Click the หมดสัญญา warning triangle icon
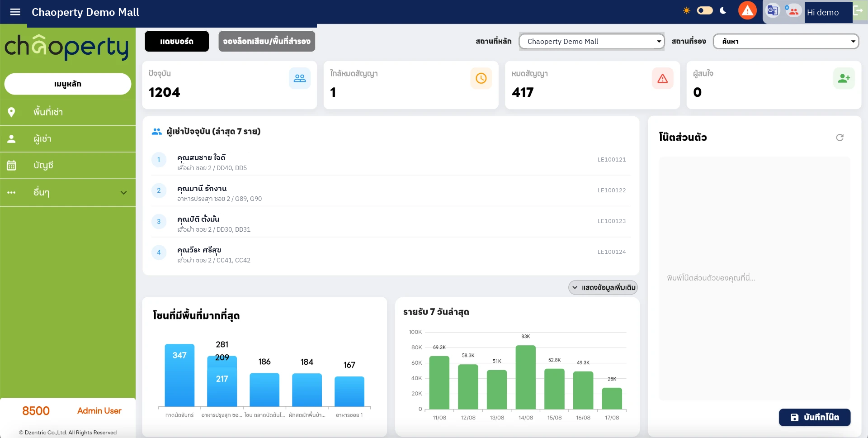 click(x=663, y=78)
